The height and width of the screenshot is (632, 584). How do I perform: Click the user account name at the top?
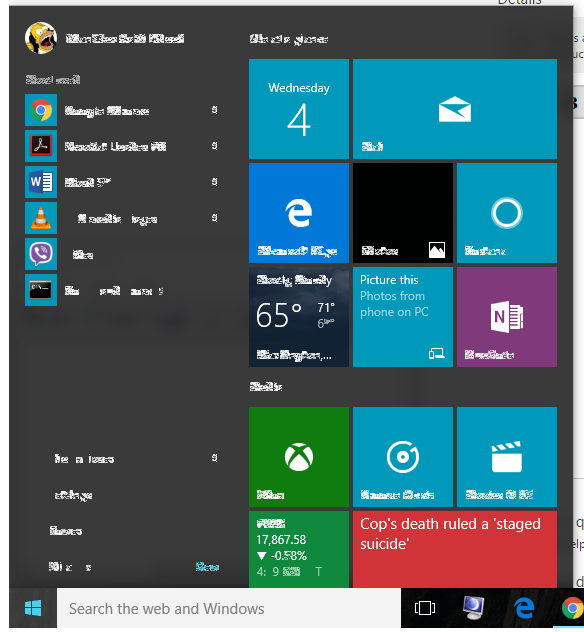point(125,39)
